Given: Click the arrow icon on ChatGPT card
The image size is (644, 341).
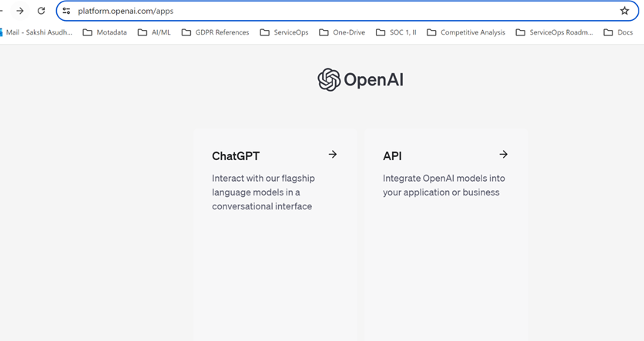Looking at the screenshot, I should pyautogui.click(x=333, y=155).
